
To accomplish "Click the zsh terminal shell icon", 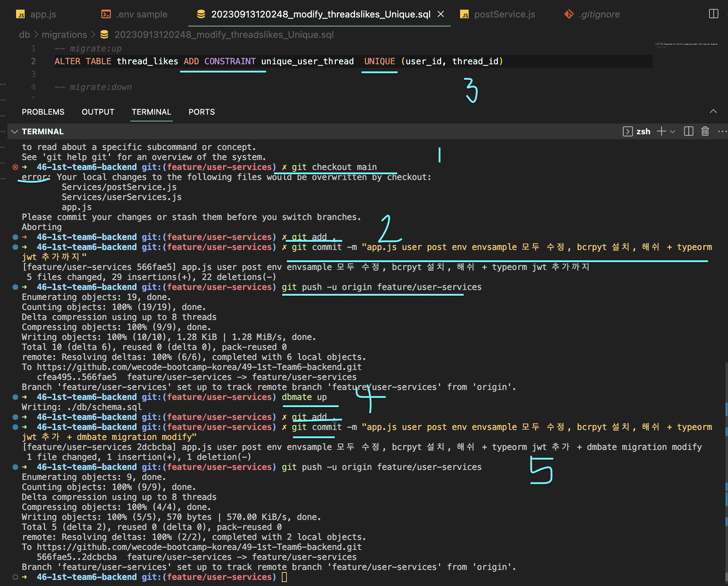I will [x=628, y=131].
